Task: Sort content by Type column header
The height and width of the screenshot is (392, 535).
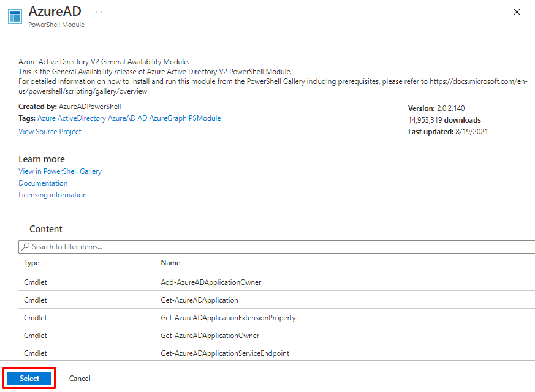Action: coord(31,263)
